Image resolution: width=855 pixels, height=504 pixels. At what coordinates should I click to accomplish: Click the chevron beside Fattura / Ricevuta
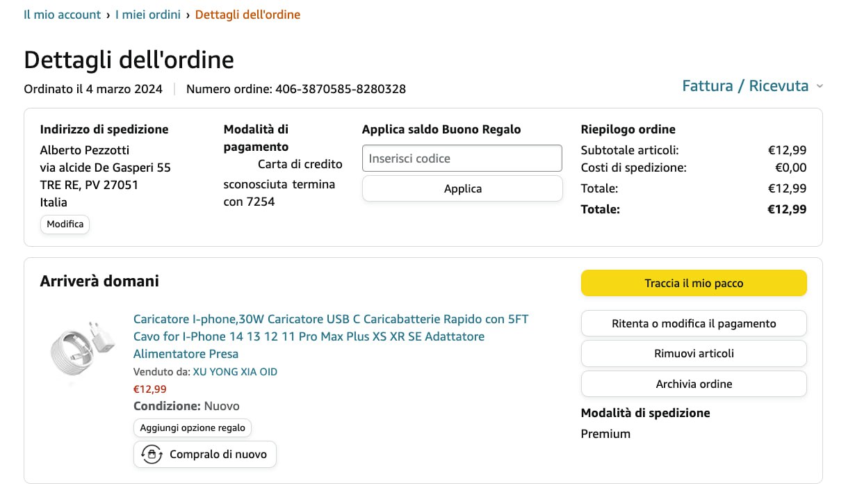click(820, 86)
